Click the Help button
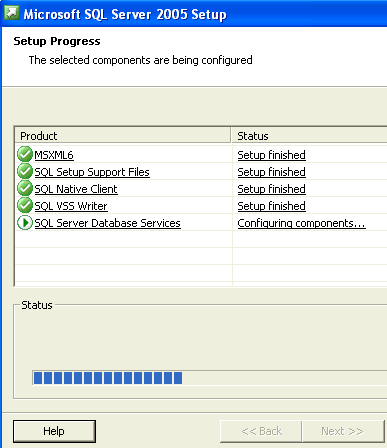 (x=54, y=431)
